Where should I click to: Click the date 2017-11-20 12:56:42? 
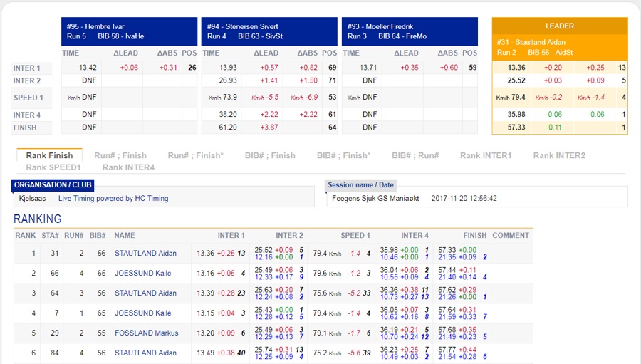(x=464, y=198)
